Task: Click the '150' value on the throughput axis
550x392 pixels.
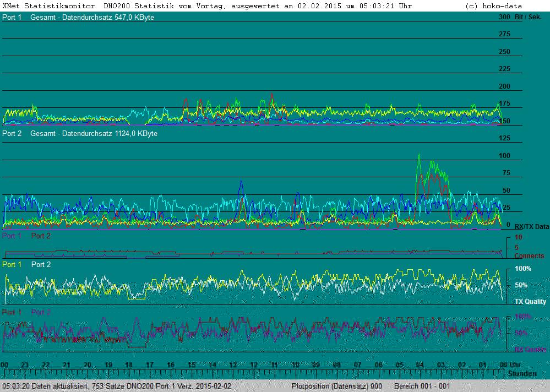Action: coord(504,121)
